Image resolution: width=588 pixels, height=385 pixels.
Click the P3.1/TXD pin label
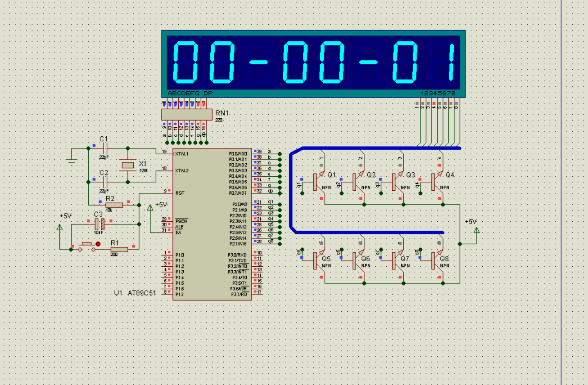(x=237, y=260)
